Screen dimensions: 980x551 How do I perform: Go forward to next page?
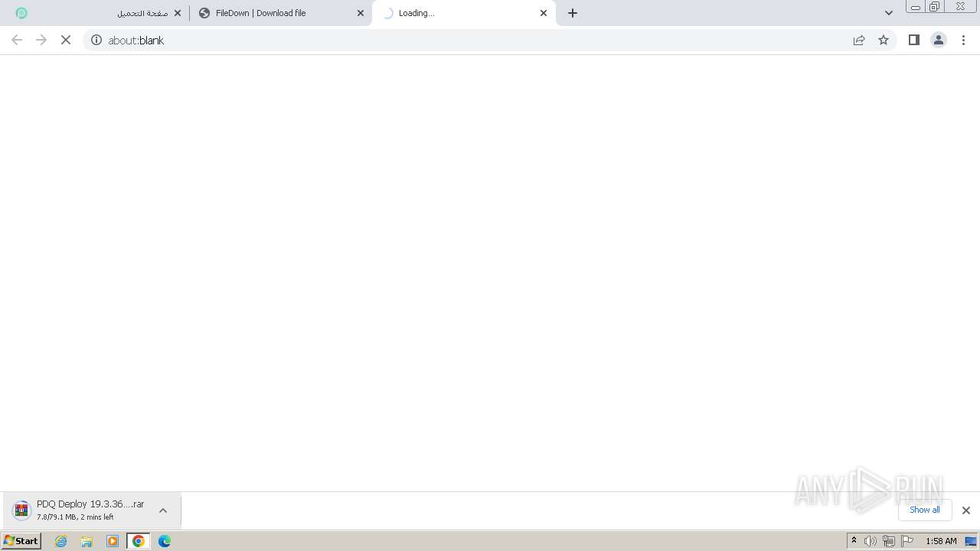[41, 40]
